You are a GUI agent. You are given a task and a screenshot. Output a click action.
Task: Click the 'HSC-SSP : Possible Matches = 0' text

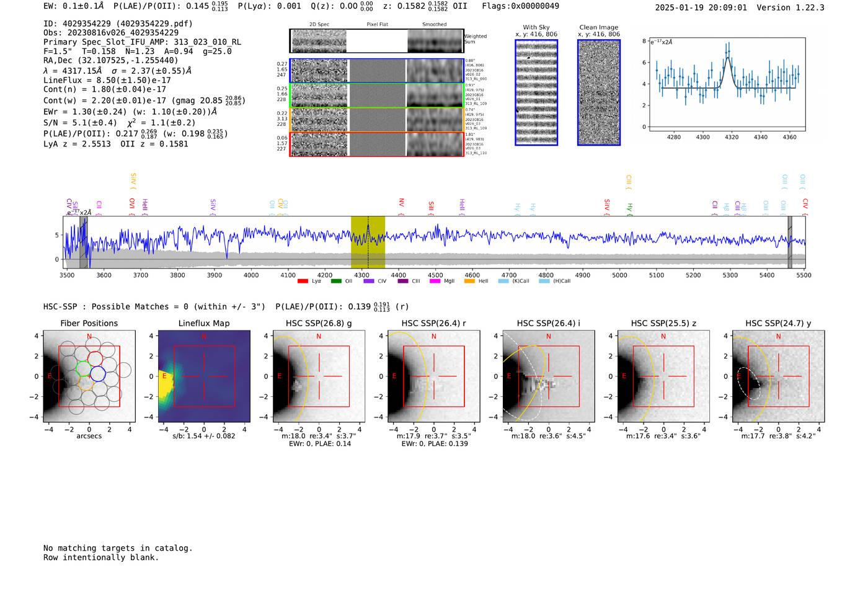(116, 307)
